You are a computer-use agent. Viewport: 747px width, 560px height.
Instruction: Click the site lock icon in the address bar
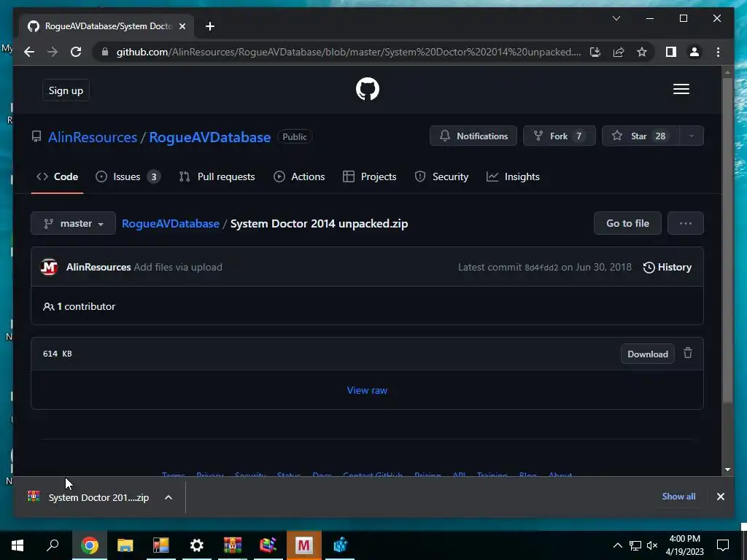[x=105, y=52]
